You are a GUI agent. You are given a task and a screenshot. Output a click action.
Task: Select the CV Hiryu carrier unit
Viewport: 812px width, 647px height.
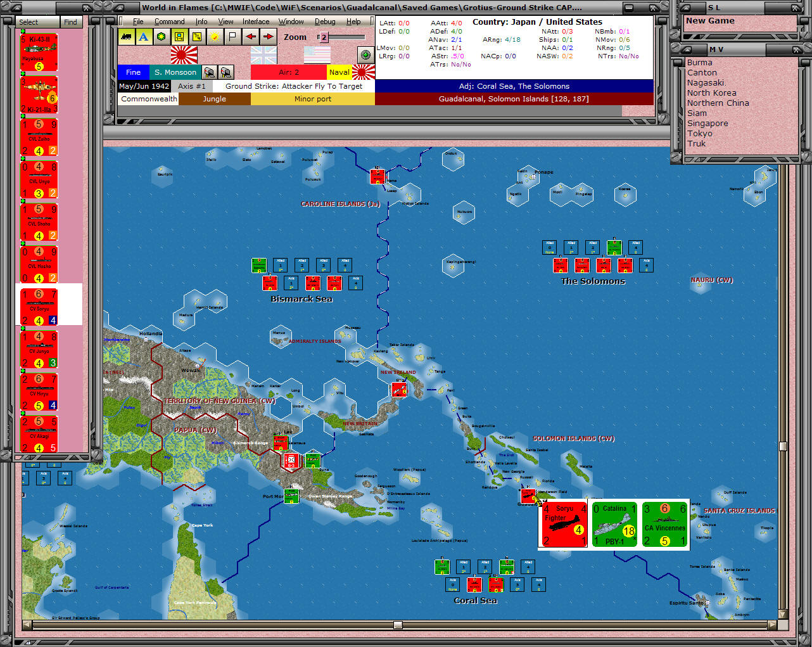point(39,392)
